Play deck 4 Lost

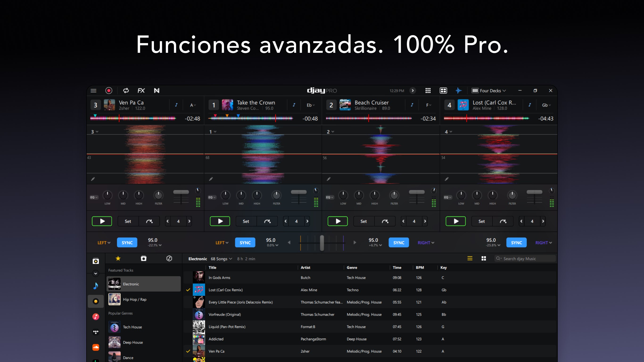pos(456,221)
